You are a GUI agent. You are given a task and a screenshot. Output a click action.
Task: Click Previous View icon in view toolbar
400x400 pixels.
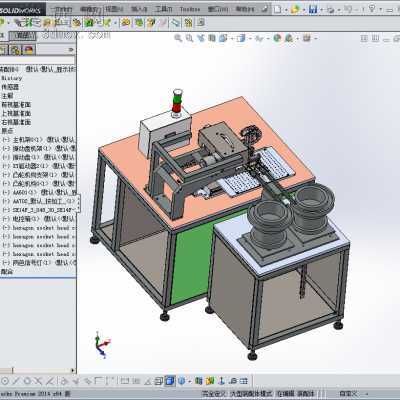coord(201,38)
